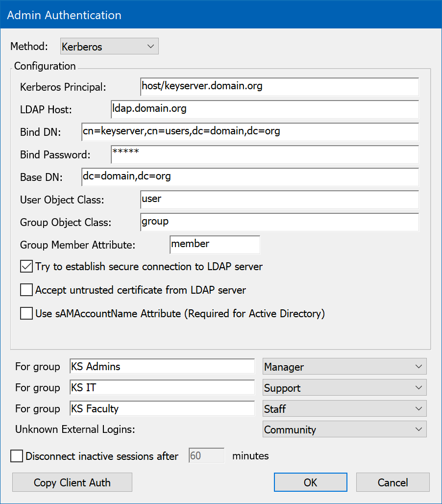Viewport: 442px width, 504px height.
Task: Open the Staff role dropdown for KS Faculty
Action: [x=344, y=408]
